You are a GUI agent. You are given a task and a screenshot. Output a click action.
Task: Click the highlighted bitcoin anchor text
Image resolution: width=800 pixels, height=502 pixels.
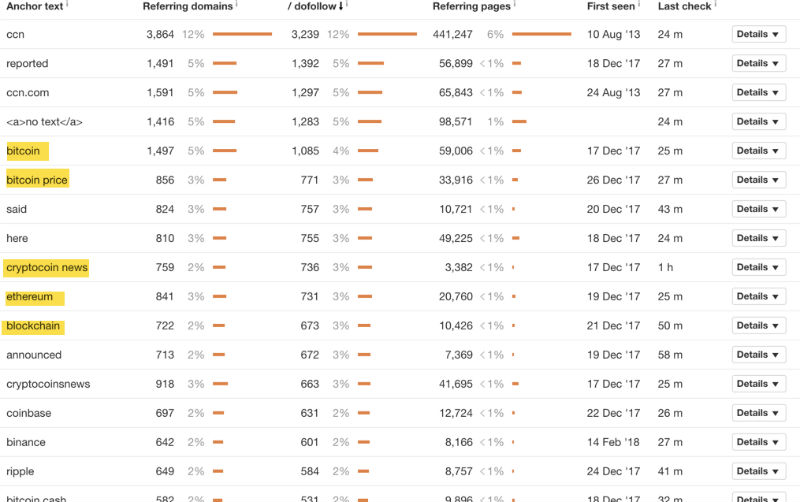point(23,151)
